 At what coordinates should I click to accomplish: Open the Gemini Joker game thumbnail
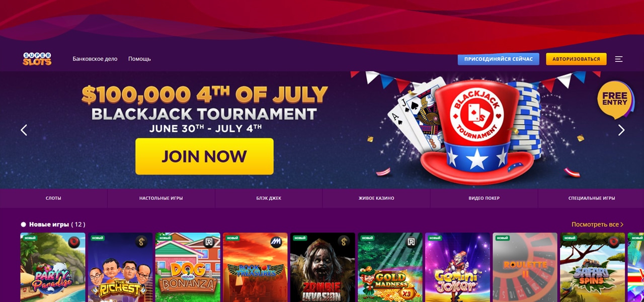click(x=457, y=267)
